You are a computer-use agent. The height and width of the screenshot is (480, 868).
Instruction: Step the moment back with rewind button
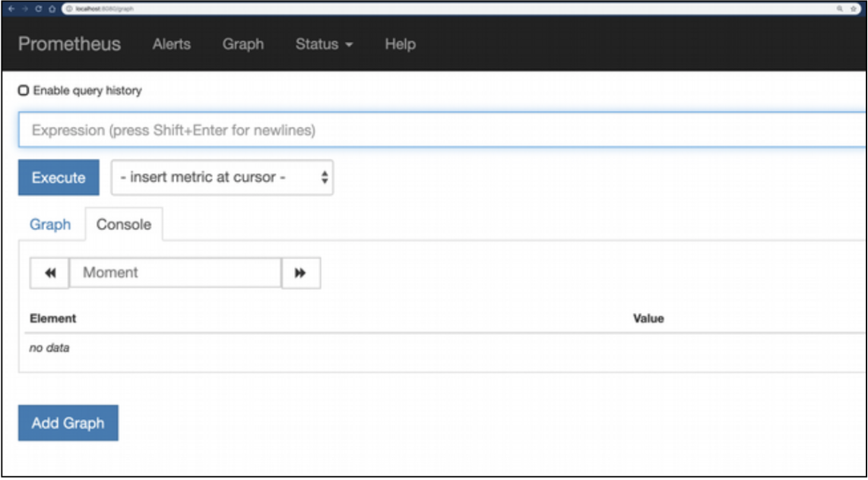coord(50,273)
